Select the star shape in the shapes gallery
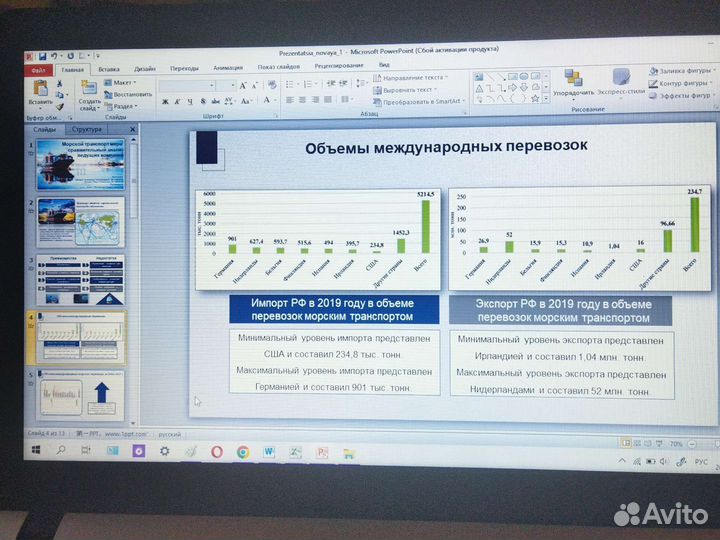Screen dimensions: 720x540 pyautogui.click(x=535, y=99)
